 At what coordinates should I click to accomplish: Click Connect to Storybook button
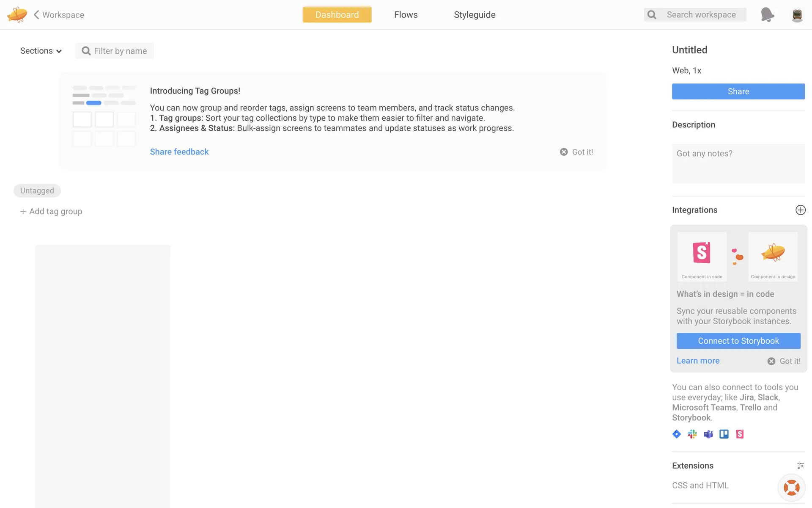[738, 341]
